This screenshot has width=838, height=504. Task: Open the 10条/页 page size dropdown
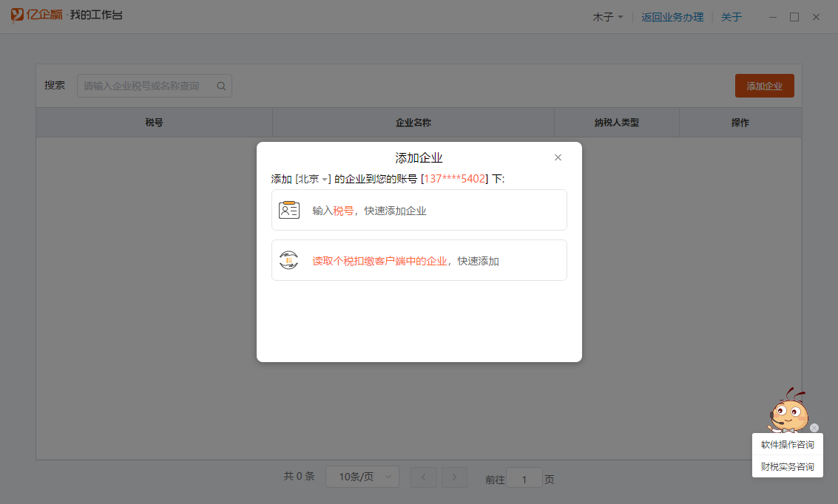click(x=362, y=477)
